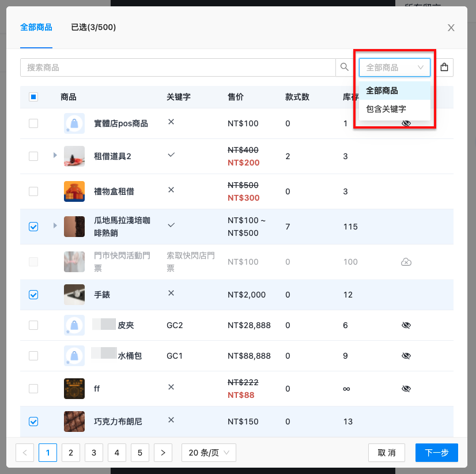
Task: Click the X keyword mark for 手錶
Action: point(171,293)
